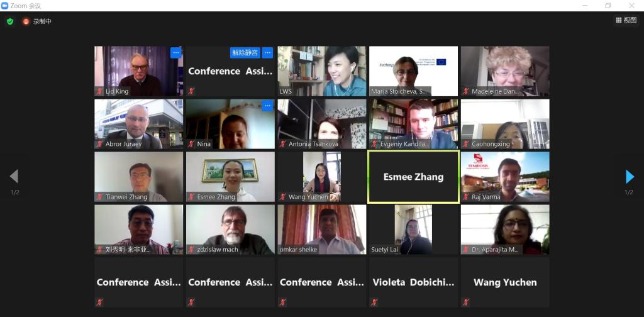Click Evgeniy Kandila's video tile
The width and height of the screenshot is (644, 317).
tap(413, 124)
